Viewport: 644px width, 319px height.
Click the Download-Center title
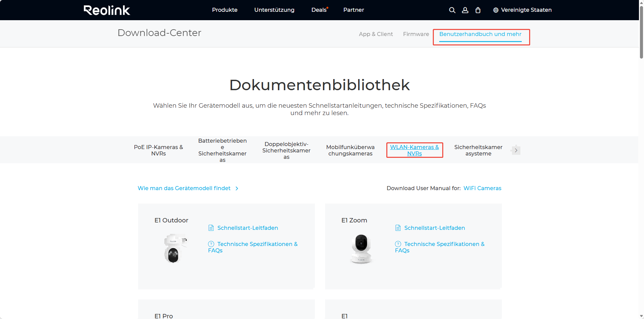tap(159, 33)
